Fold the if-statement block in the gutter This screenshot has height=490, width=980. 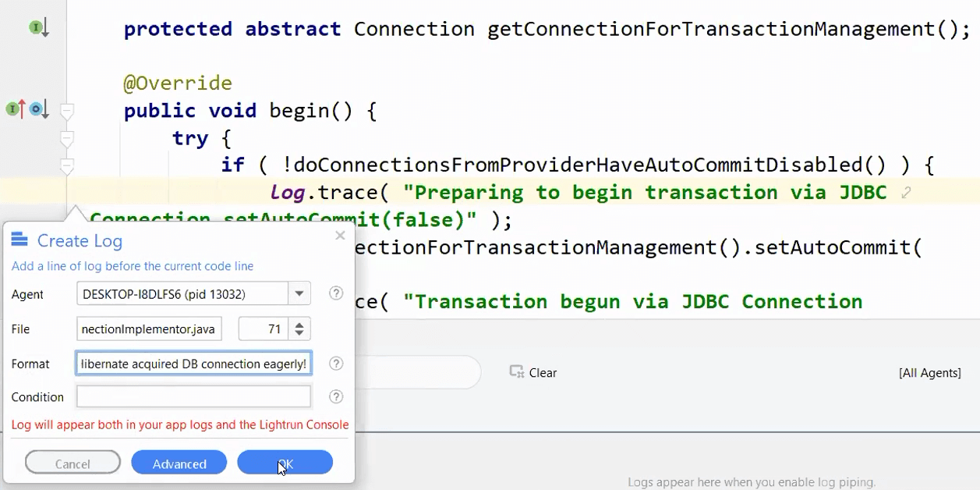(67, 165)
